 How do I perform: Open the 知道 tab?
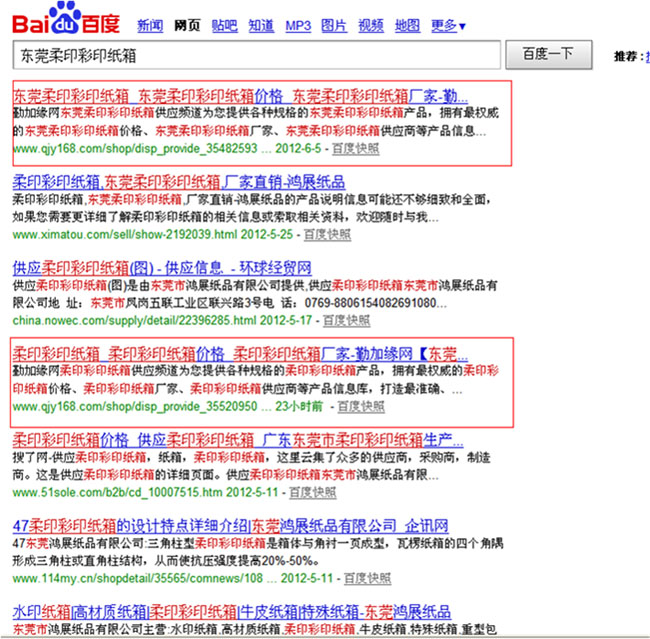[261, 26]
